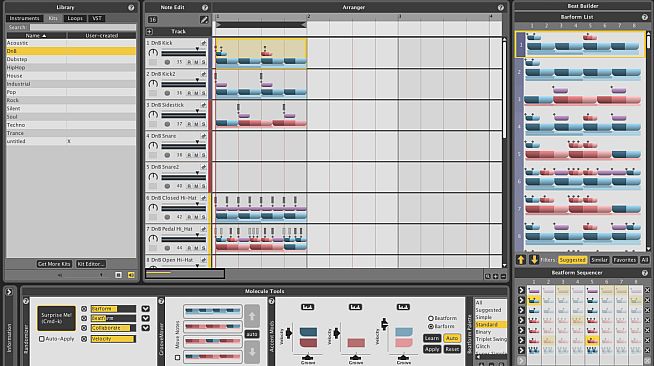Click yellow up arrow in Barform List
This screenshot has width=654, height=366.
click(521, 260)
